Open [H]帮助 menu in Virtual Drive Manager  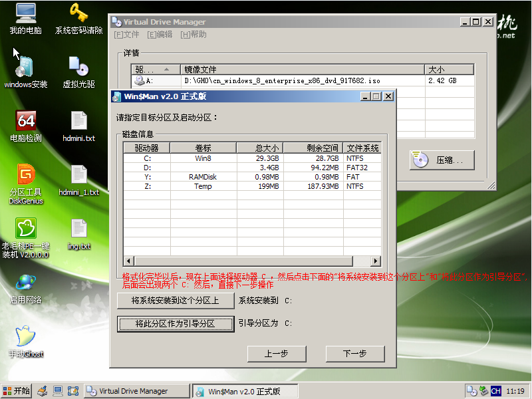[x=194, y=35]
